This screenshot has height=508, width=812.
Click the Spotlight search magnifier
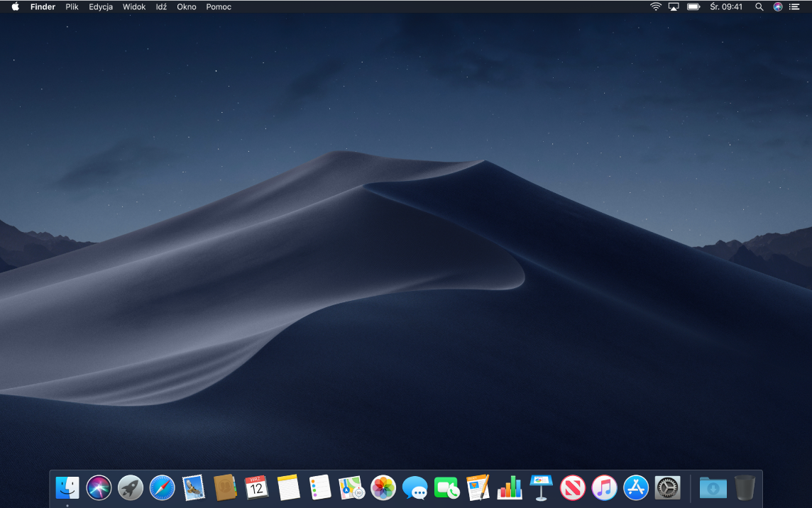pyautogui.click(x=759, y=6)
